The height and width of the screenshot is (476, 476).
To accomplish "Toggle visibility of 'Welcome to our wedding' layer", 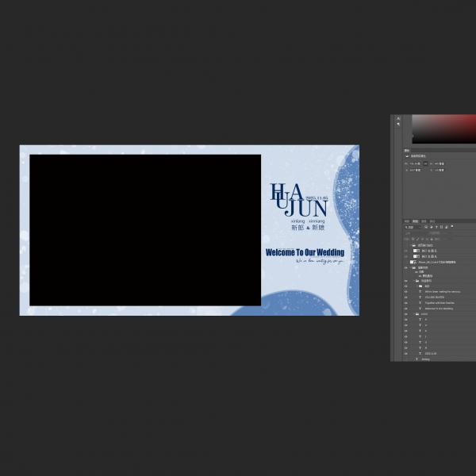I will [x=405, y=308].
